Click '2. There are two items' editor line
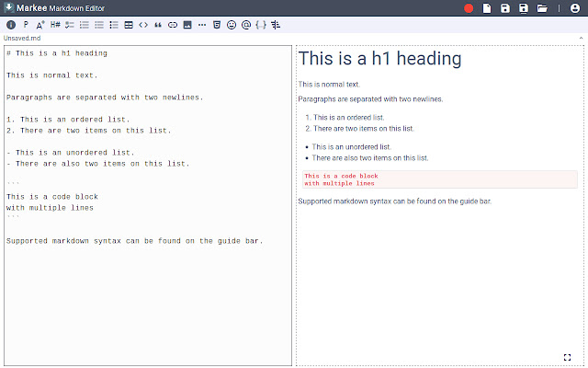588x368 pixels. pyautogui.click(x=88, y=131)
